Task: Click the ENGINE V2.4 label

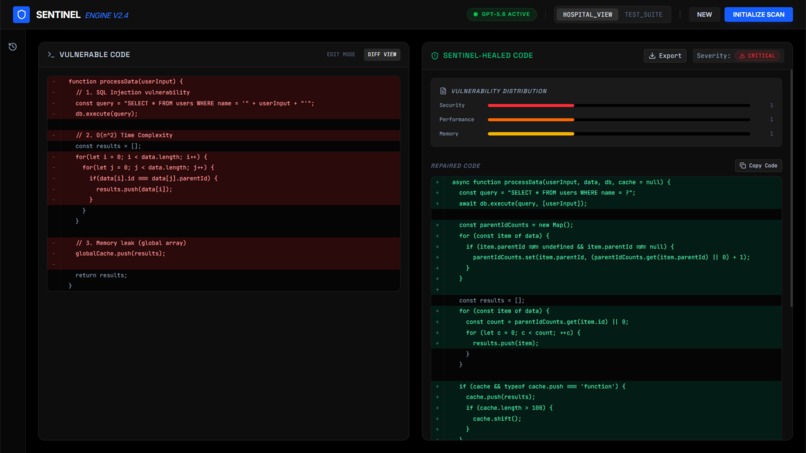Action: (x=107, y=15)
